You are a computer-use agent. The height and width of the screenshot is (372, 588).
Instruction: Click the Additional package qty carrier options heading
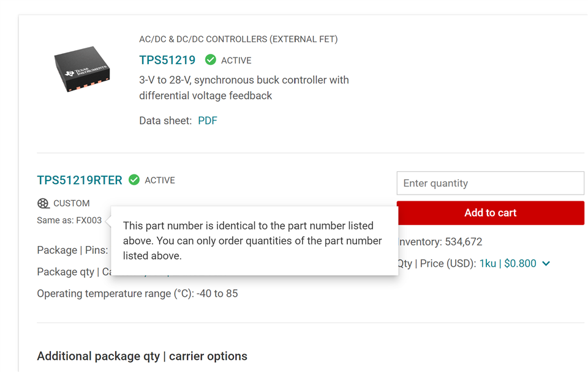click(142, 356)
